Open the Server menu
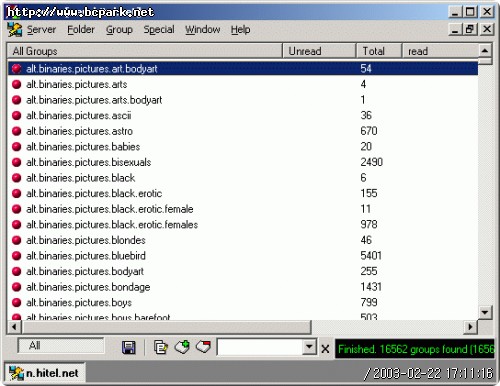 pyautogui.click(x=41, y=30)
